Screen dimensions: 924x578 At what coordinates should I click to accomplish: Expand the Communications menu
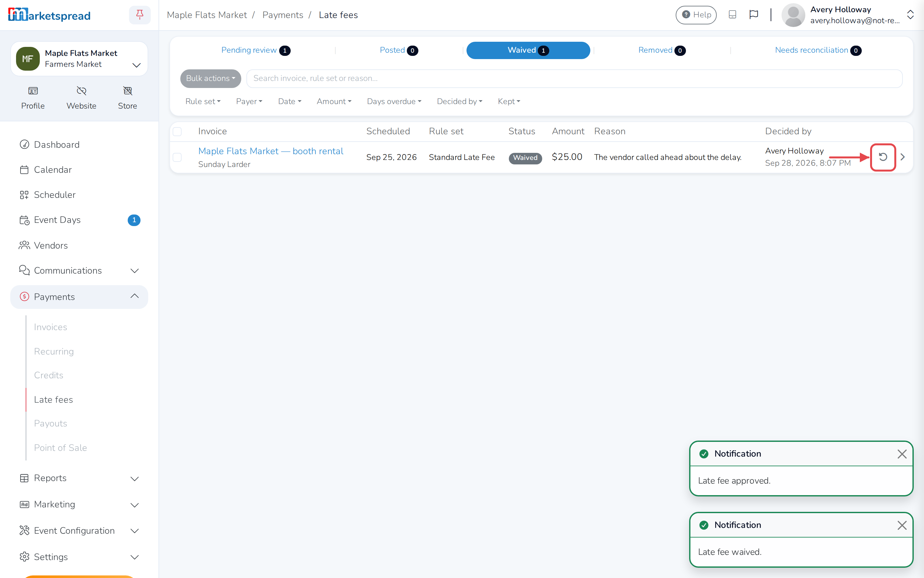pyautogui.click(x=79, y=271)
